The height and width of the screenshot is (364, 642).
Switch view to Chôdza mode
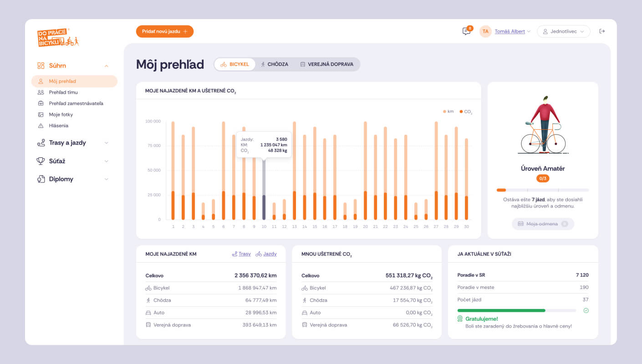(x=275, y=64)
